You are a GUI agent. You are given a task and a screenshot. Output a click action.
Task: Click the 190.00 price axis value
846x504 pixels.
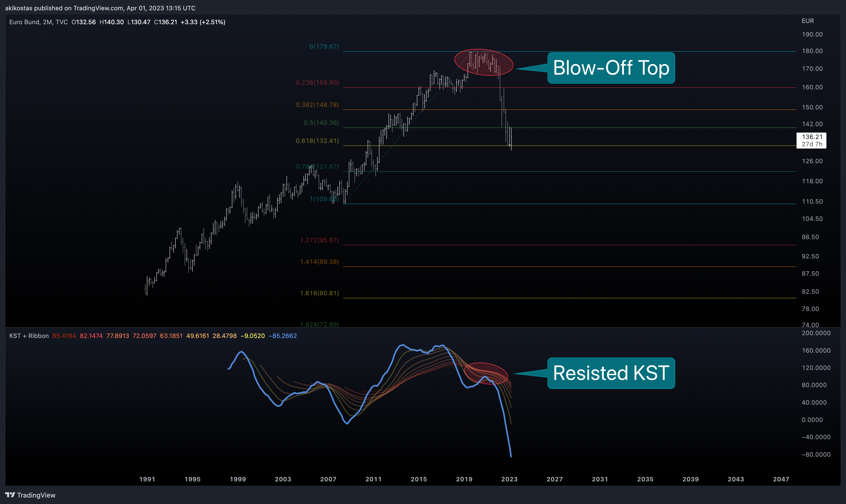(x=812, y=34)
